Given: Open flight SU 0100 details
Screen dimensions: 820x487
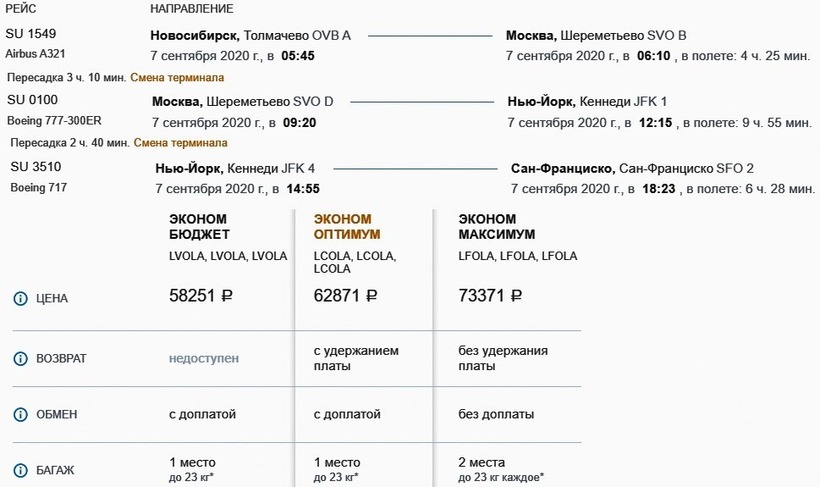Looking at the screenshot, I should pyautogui.click(x=32, y=101).
